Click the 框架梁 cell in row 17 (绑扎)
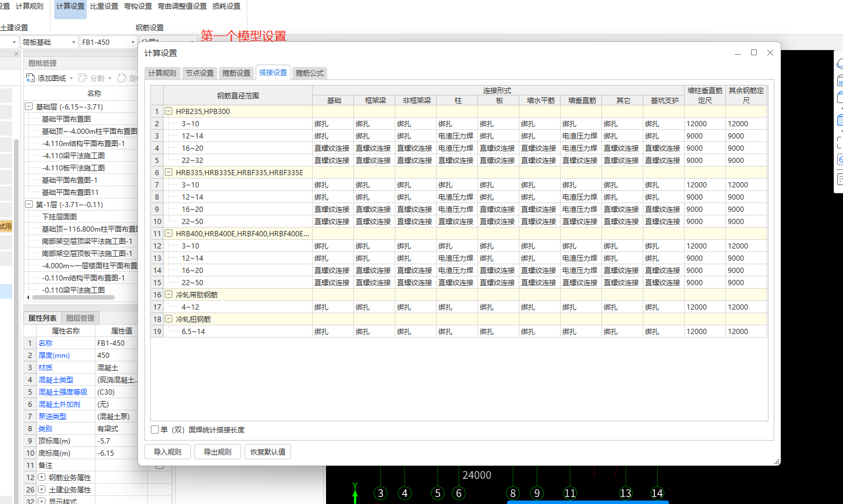The image size is (843, 504). [374, 307]
